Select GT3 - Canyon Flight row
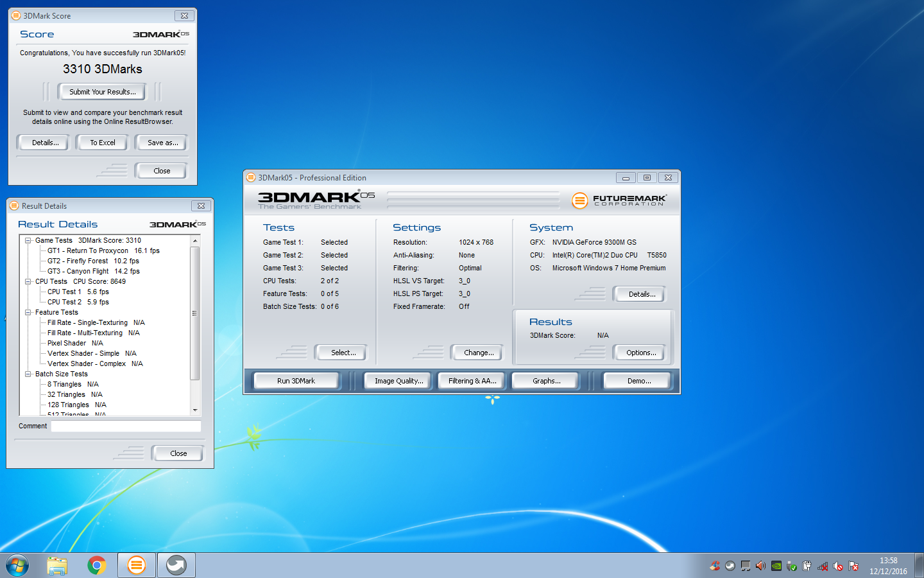 point(94,272)
